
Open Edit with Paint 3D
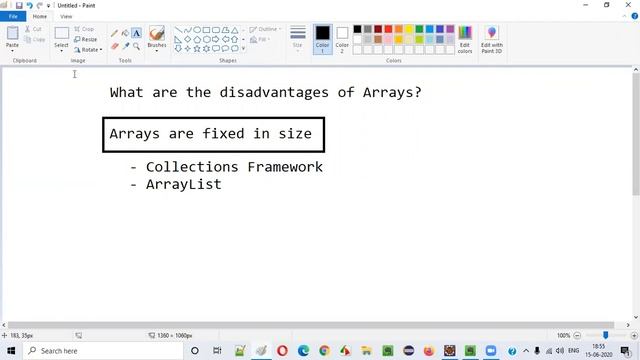click(491, 40)
